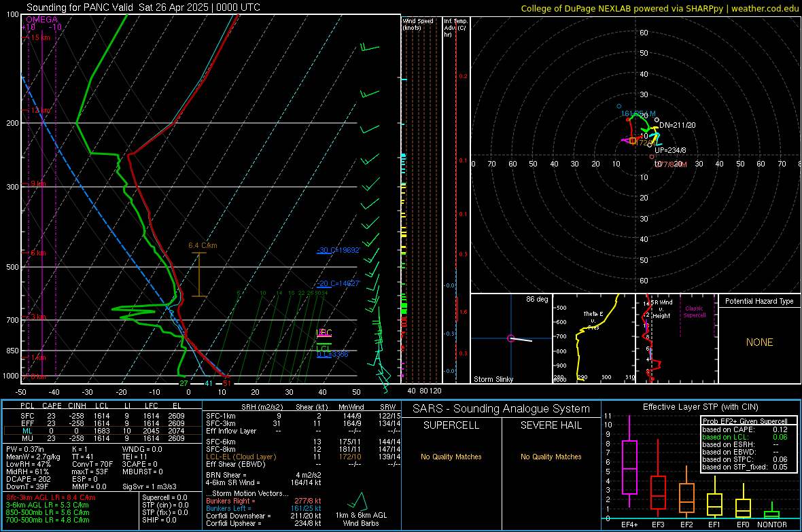Click the Potential Hazard Type header
This screenshot has height=532, width=802.
pyautogui.click(x=759, y=301)
